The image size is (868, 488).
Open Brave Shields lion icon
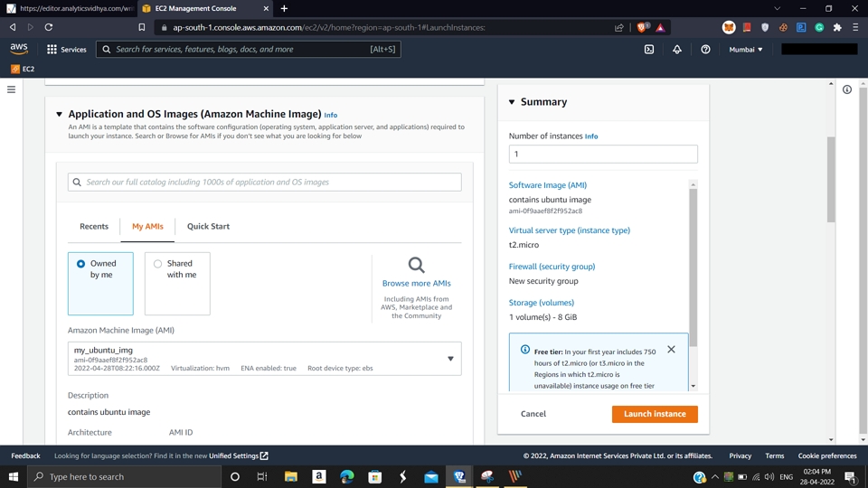pyautogui.click(x=642, y=27)
